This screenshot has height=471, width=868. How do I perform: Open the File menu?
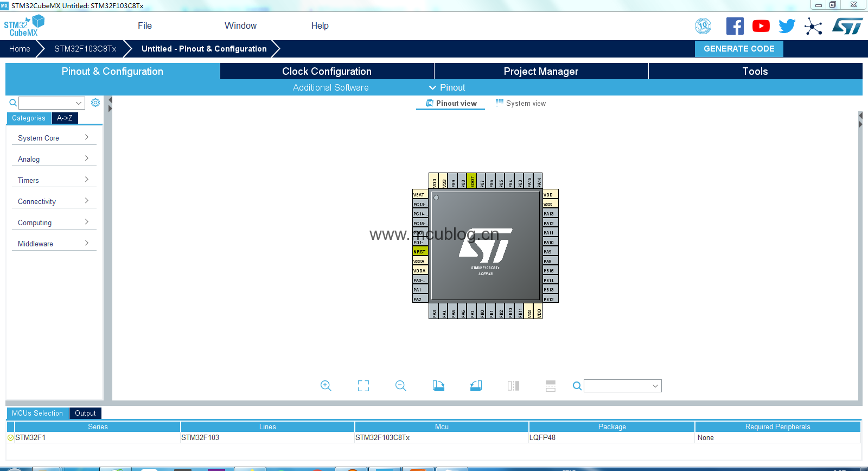coord(145,26)
